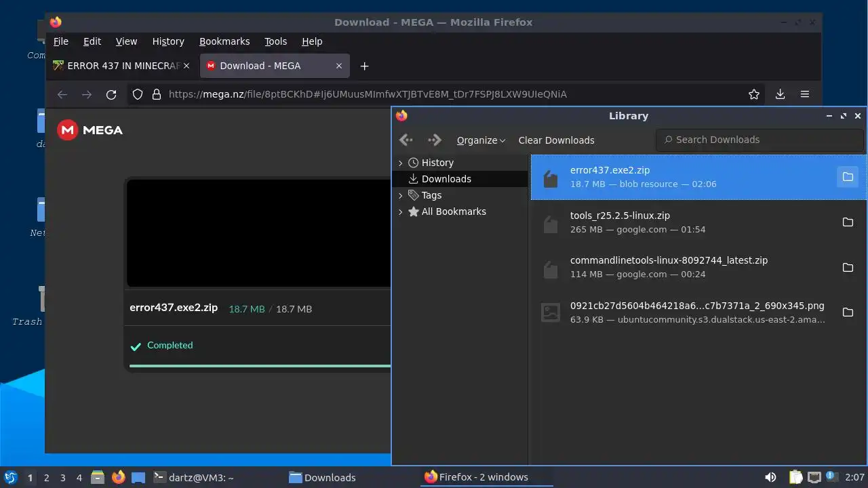Go forward in Library window
Image resolution: width=868 pixels, height=488 pixels.
click(435, 140)
